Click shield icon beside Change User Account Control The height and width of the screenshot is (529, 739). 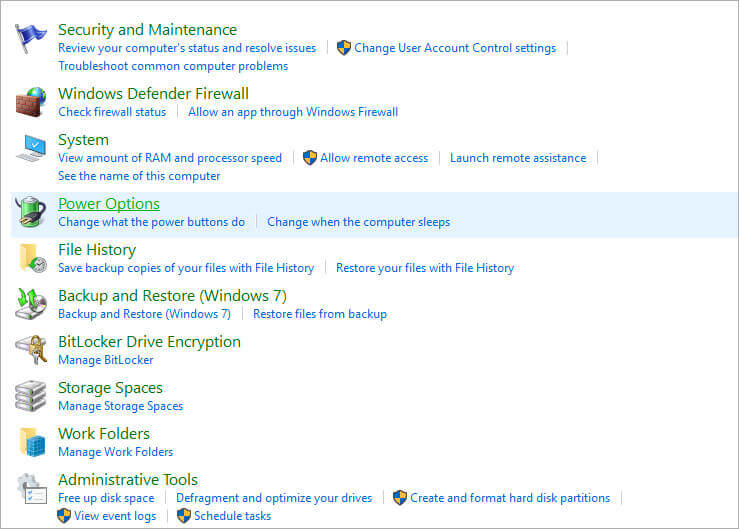tap(344, 48)
